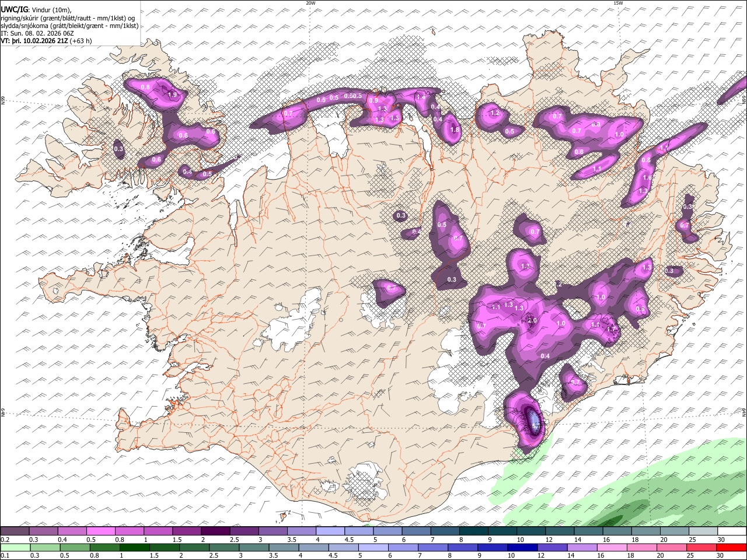
Task: Select the dark teal swatch after the upper 8 label
Action: [x=474, y=531]
